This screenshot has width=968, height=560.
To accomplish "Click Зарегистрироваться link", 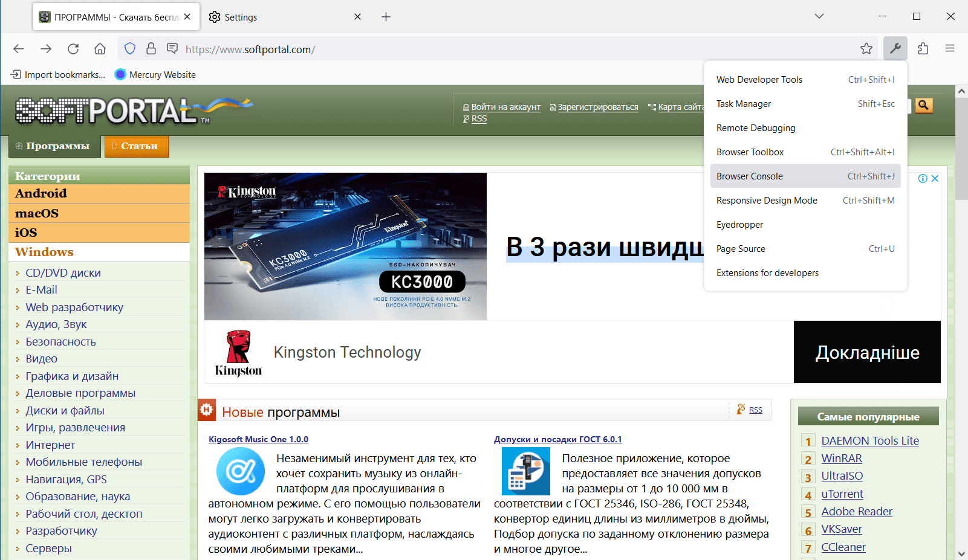I will pos(598,107).
